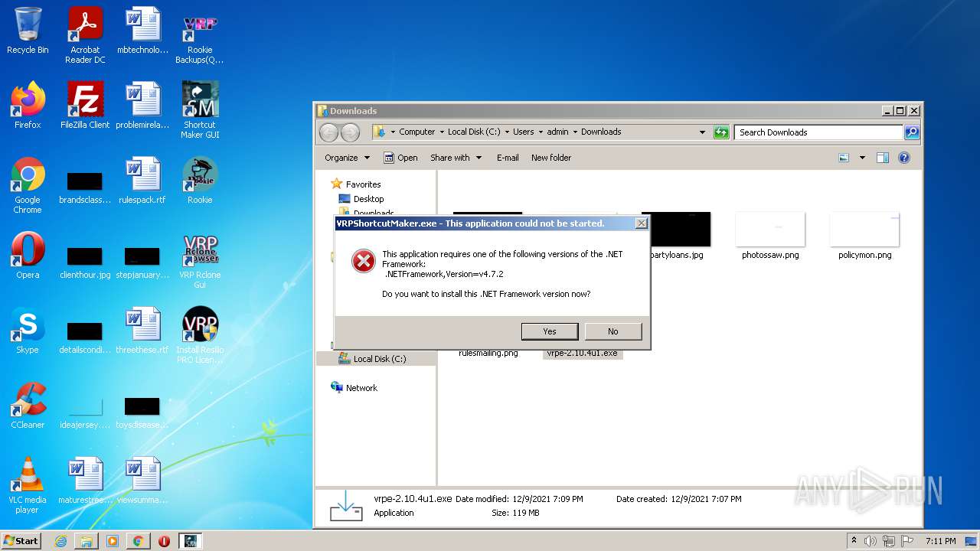
Task: Launch Google Chrome from desktop
Action: 28,186
